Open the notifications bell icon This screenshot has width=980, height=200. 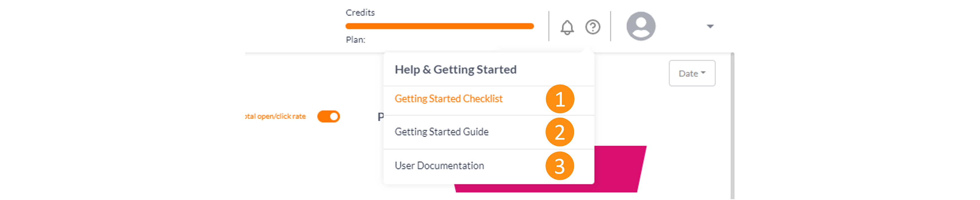(567, 27)
